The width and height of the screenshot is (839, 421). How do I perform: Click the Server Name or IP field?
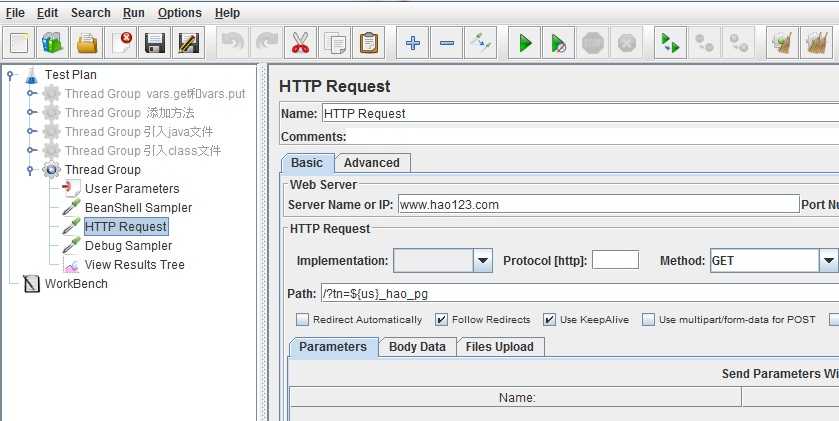coord(598,204)
